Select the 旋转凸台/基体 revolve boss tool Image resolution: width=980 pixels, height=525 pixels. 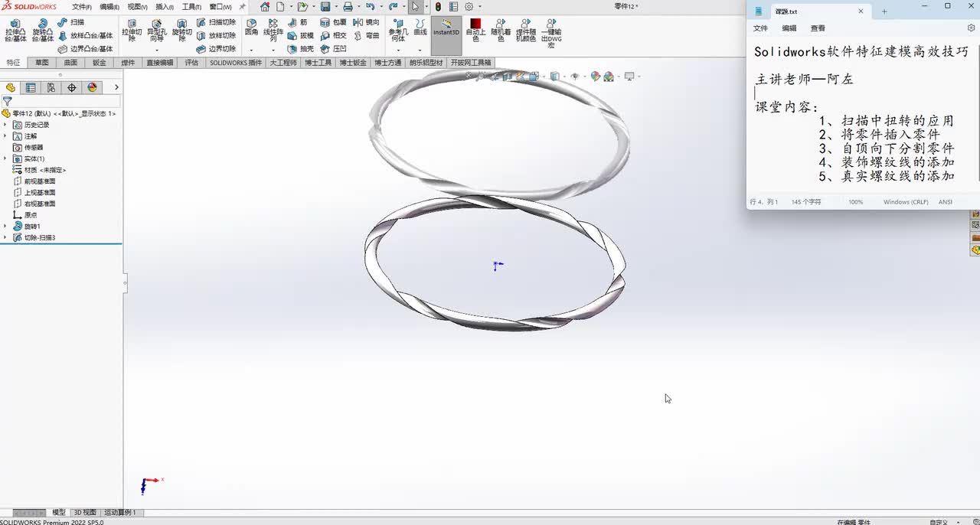pos(43,31)
